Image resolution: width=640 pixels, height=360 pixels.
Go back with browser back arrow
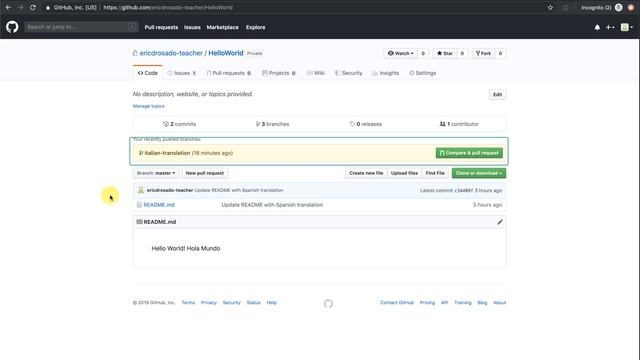[x=8, y=7]
